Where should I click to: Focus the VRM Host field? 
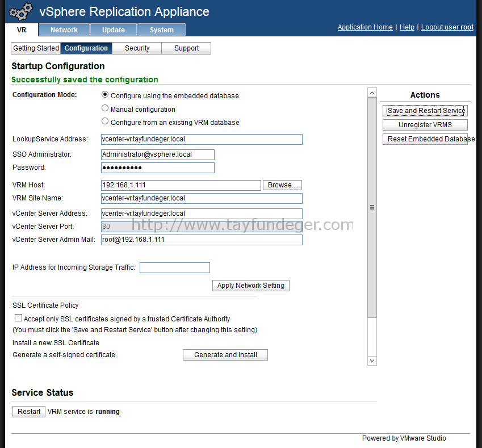[x=181, y=186]
